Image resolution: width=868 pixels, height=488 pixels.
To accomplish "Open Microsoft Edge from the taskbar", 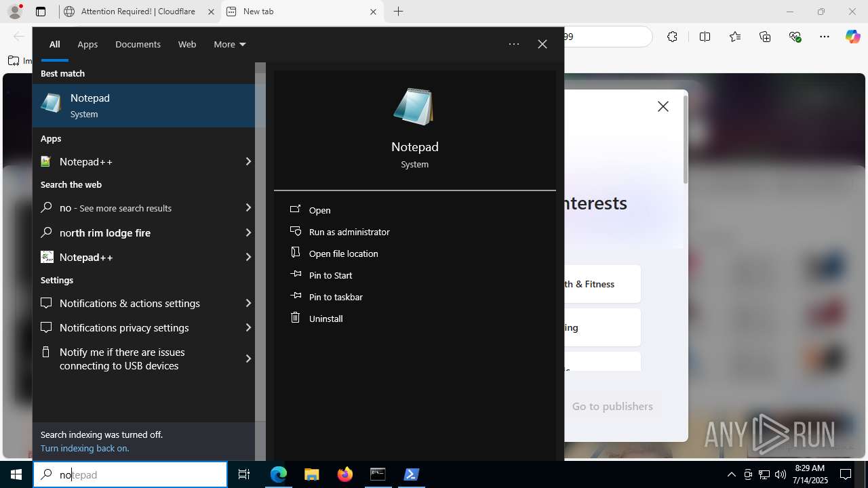I will pyautogui.click(x=279, y=474).
